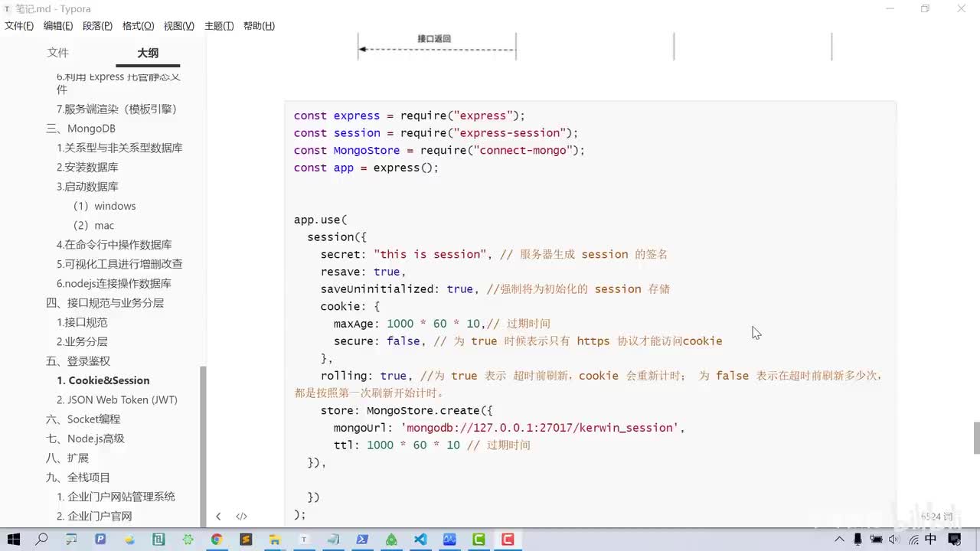This screenshot has width=980, height=551.
Task: Open Task View in the taskbar
Action: pyautogui.click(x=71, y=540)
